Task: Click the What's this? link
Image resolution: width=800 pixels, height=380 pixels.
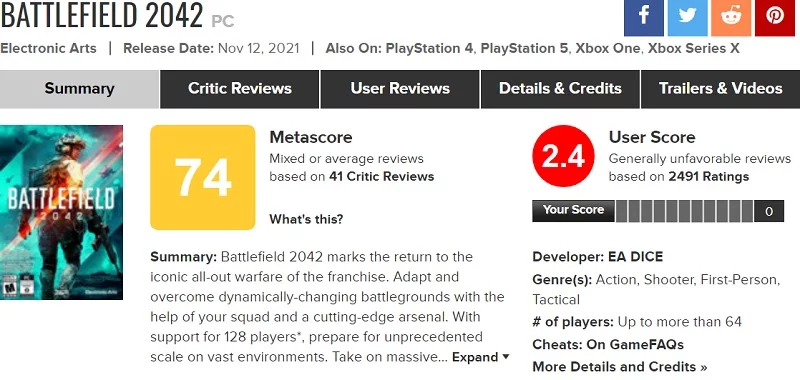Action: point(306,219)
